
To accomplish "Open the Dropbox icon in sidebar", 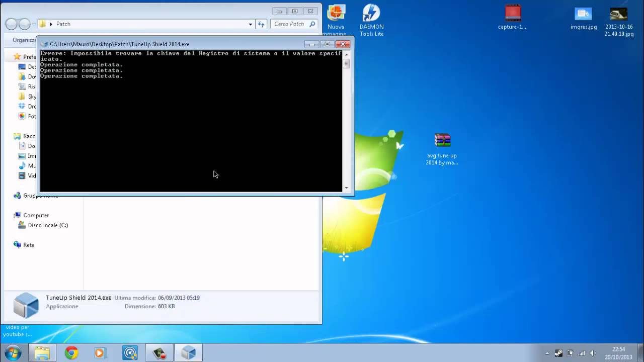I will point(22,106).
